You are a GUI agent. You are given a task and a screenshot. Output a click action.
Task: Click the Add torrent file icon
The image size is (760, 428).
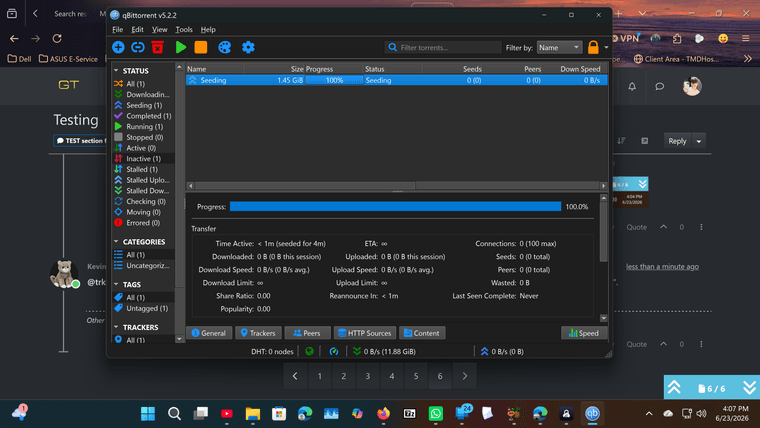click(x=118, y=47)
